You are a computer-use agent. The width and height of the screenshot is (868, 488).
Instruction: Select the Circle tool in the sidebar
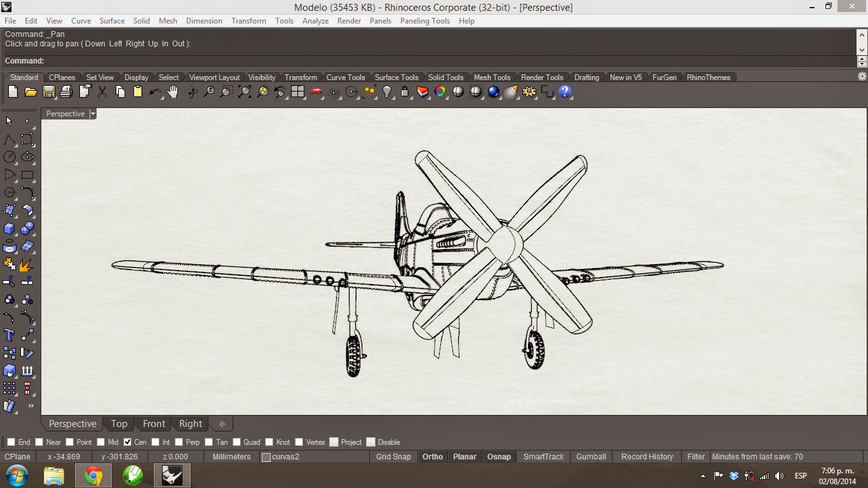tap(9, 156)
